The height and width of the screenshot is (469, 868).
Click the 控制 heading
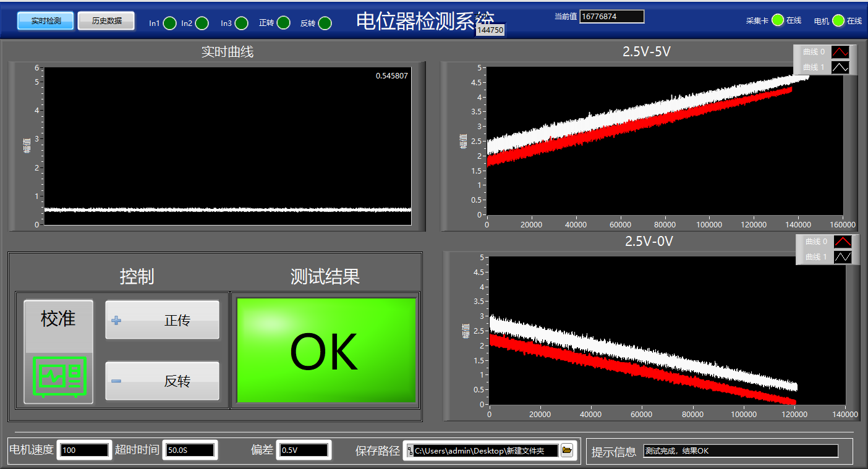(x=137, y=277)
